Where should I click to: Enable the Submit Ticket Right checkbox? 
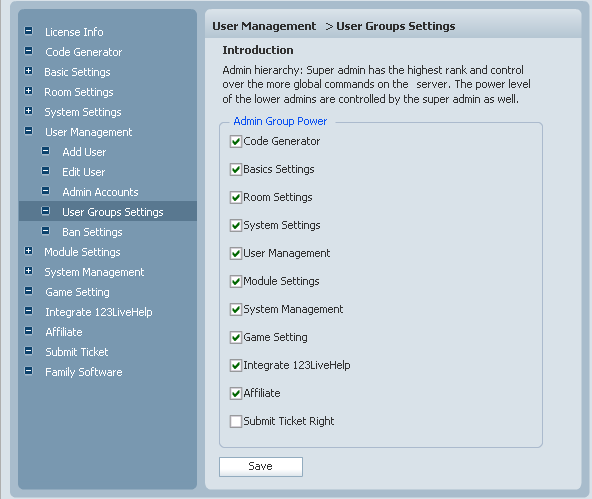[236, 421]
